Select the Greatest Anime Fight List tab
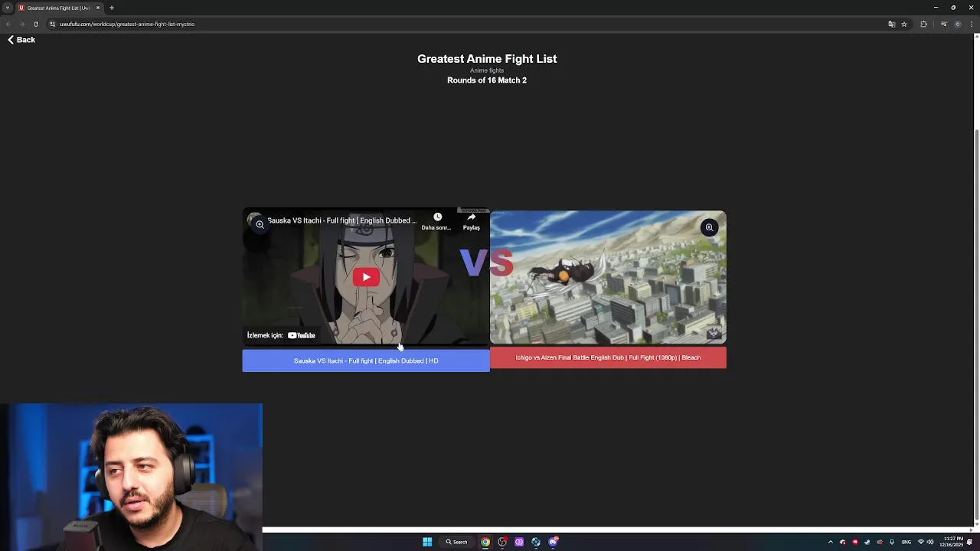 pos(59,8)
